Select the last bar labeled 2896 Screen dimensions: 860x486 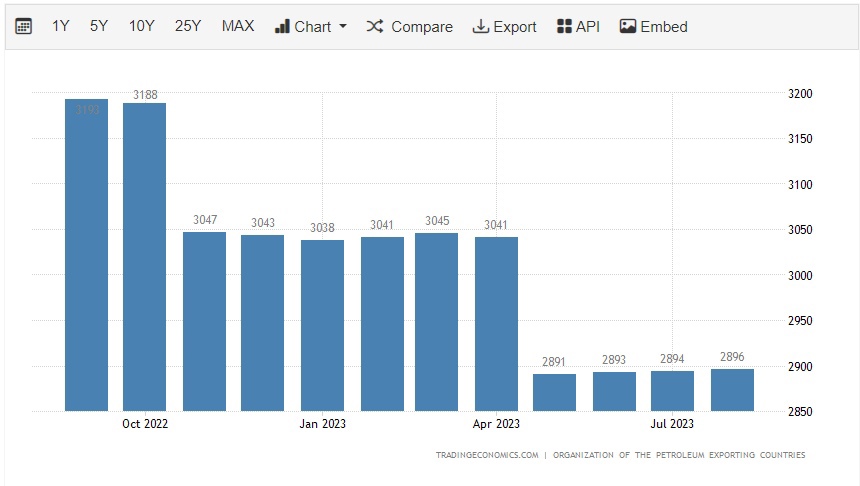pos(732,390)
